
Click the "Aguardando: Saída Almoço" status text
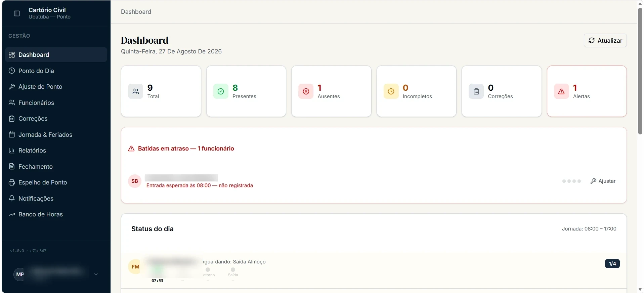234,262
